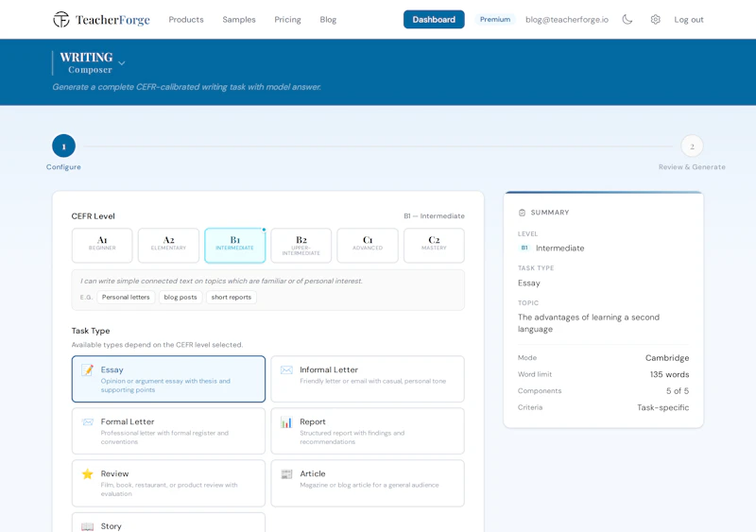Viewport: 756px width, 532px height.
Task: Toggle dark mode moon icon
Action: coord(627,19)
